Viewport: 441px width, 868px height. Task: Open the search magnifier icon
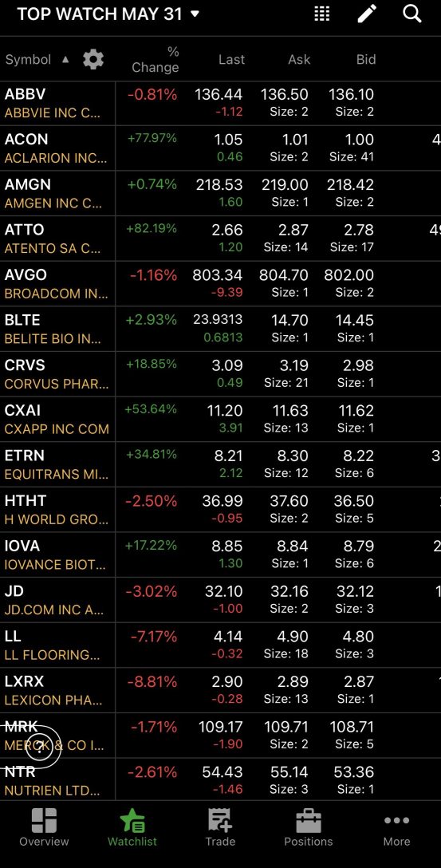[412, 14]
